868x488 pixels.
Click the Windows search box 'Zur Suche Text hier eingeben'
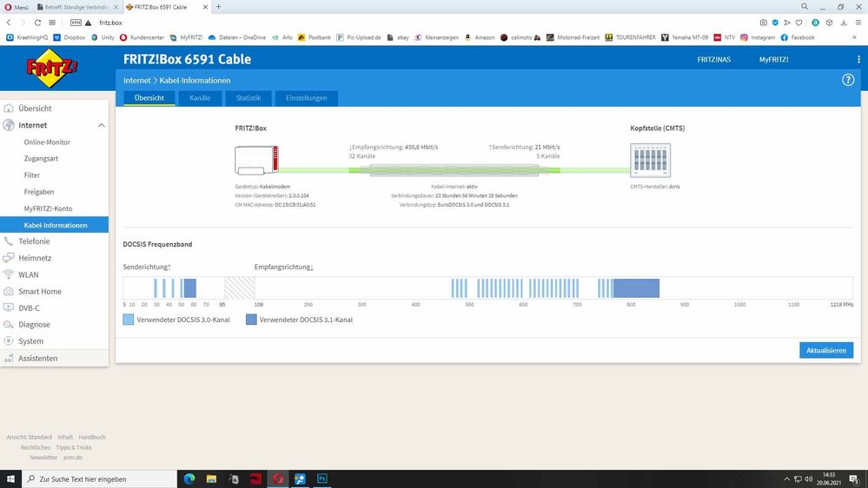(x=99, y=479)
